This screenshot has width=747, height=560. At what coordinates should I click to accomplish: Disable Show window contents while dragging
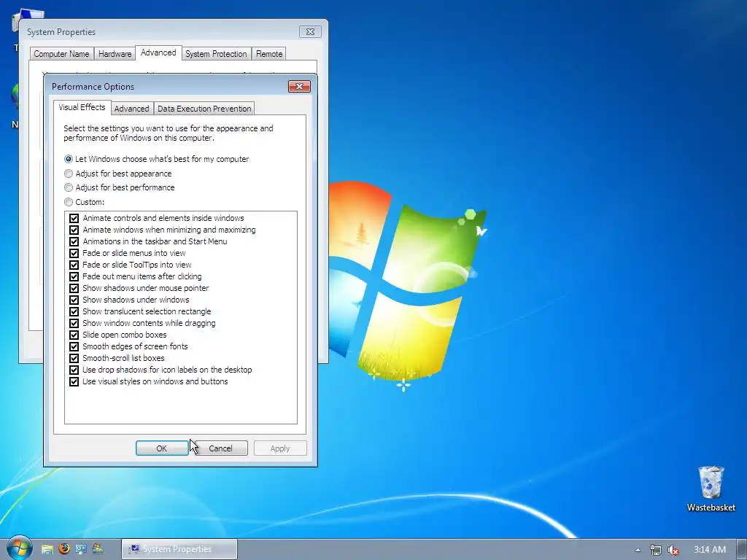(74, 323)
